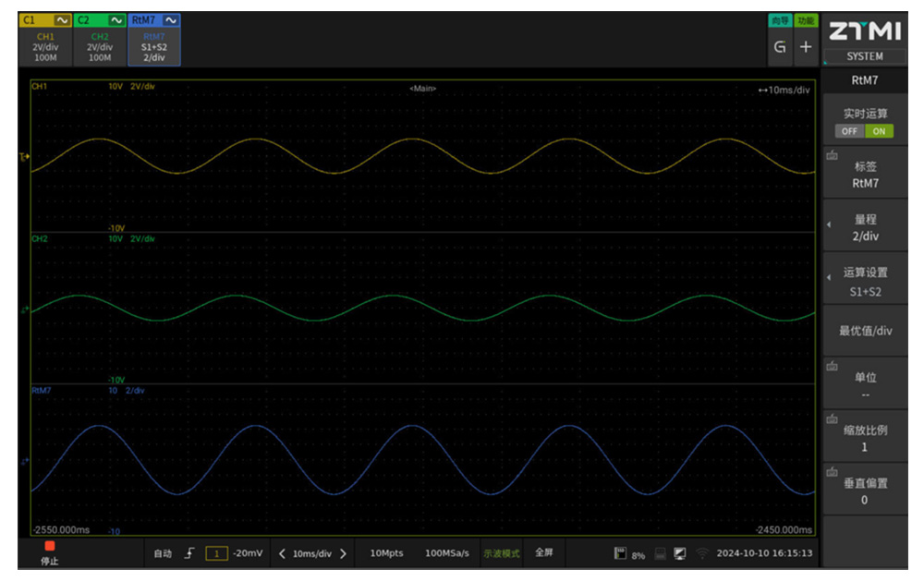The height and width of the screenshot is (582, 924).
Task: Click the 8% storage usage text
Action: (x=638, y=555)
